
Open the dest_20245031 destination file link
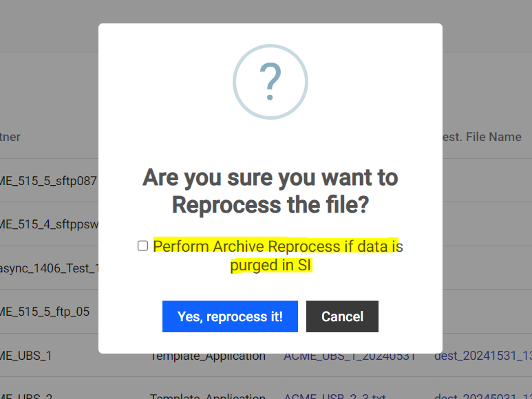[x=483, y=396]
